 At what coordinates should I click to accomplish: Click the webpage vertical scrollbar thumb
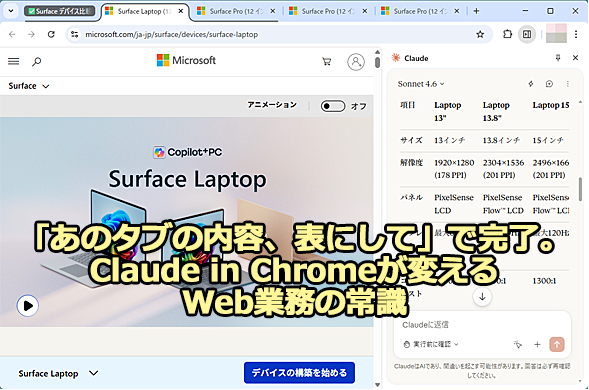click(378, 62)
